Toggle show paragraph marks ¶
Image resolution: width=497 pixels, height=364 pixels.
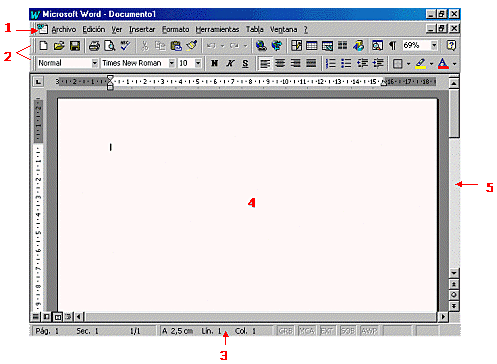click(x=393, y=46)
